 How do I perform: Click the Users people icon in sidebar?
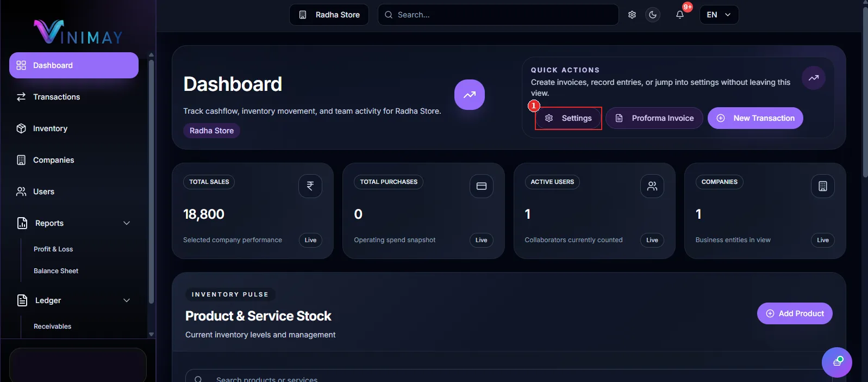(21, 192)
